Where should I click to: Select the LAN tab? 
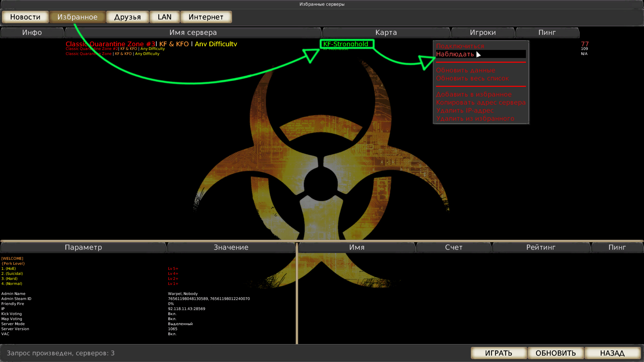(x=165, y=17)
